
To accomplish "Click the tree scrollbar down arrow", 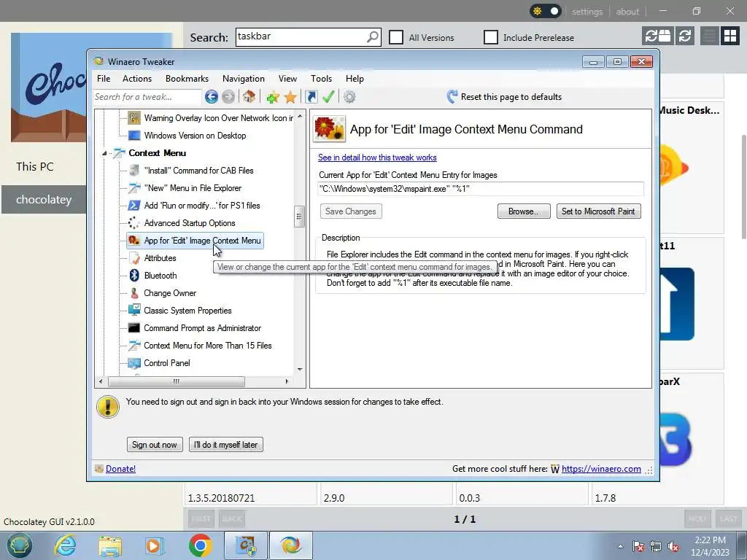I will click(x=300, y=370).
